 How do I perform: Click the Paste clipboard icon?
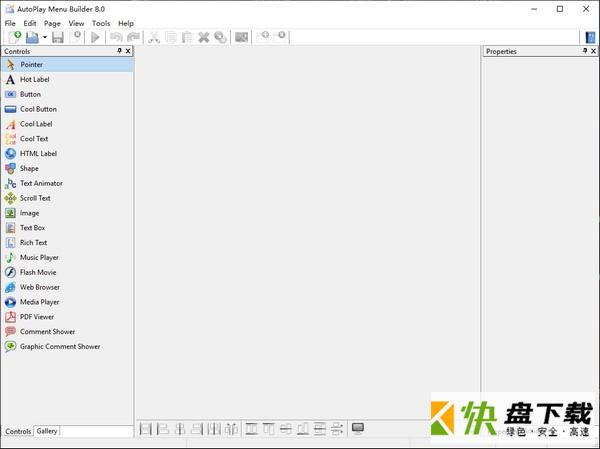coord(187,37)
